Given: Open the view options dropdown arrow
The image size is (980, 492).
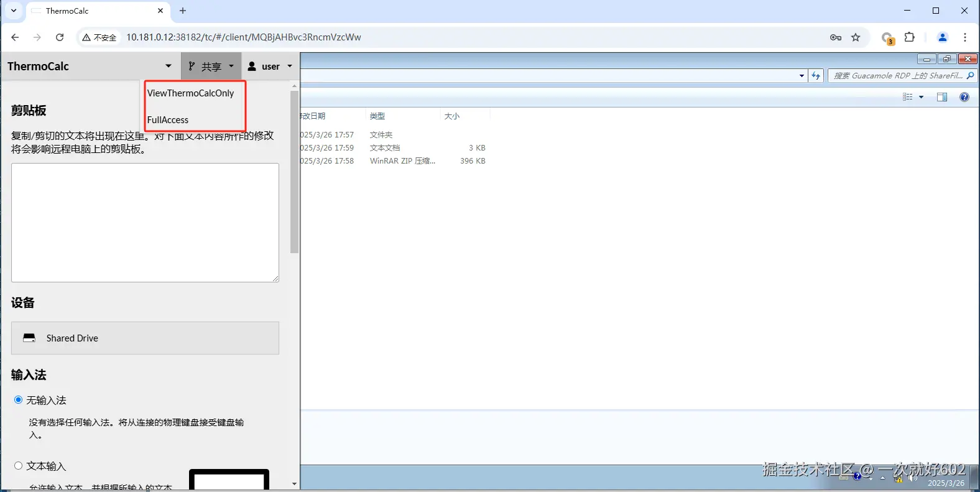Looking at the screenshot, I should click(x=922, y=97).
